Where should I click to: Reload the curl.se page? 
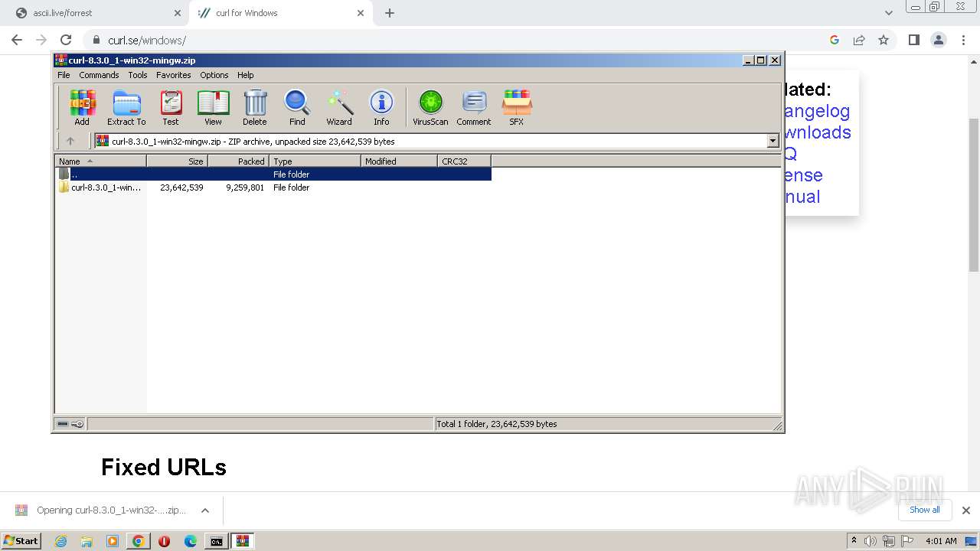66,40
